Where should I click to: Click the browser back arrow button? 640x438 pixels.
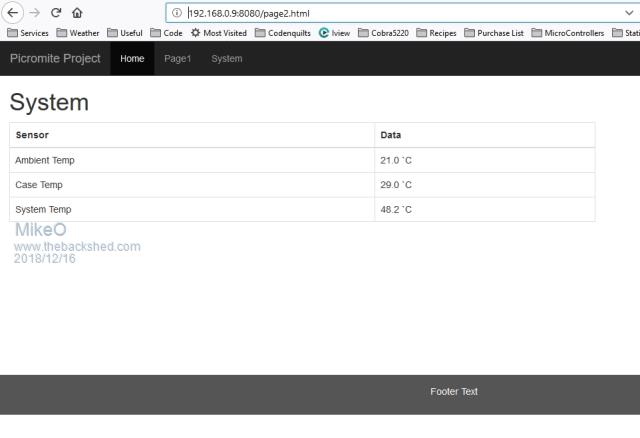(x=13, y=12)
